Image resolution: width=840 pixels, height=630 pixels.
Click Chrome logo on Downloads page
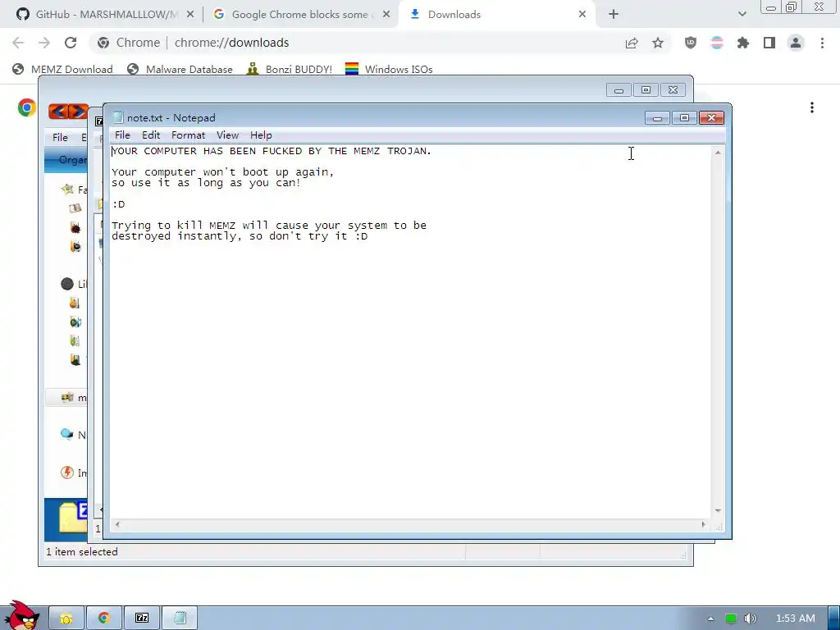tap(27, 107)
